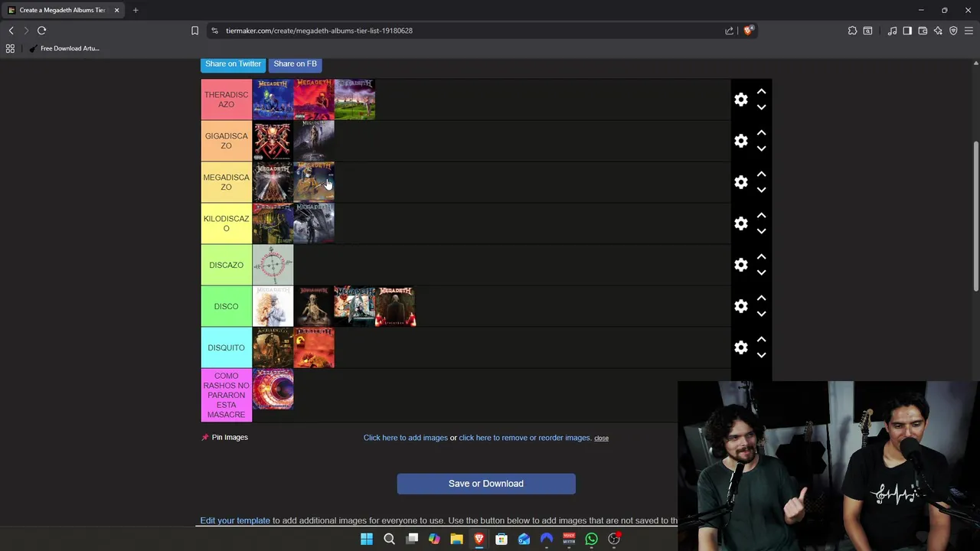
Task: Click the GIGADISCAZO tier label
Action: coord(227,141)
